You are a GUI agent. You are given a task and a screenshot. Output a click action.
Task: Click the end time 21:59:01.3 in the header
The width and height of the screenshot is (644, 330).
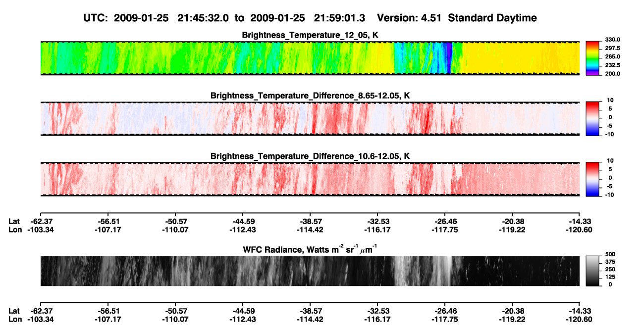(x=339, y=18)
